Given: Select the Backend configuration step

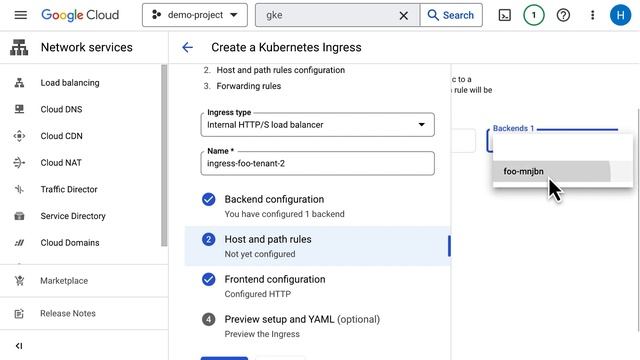Looking at the screenshot, I should 318,206.
